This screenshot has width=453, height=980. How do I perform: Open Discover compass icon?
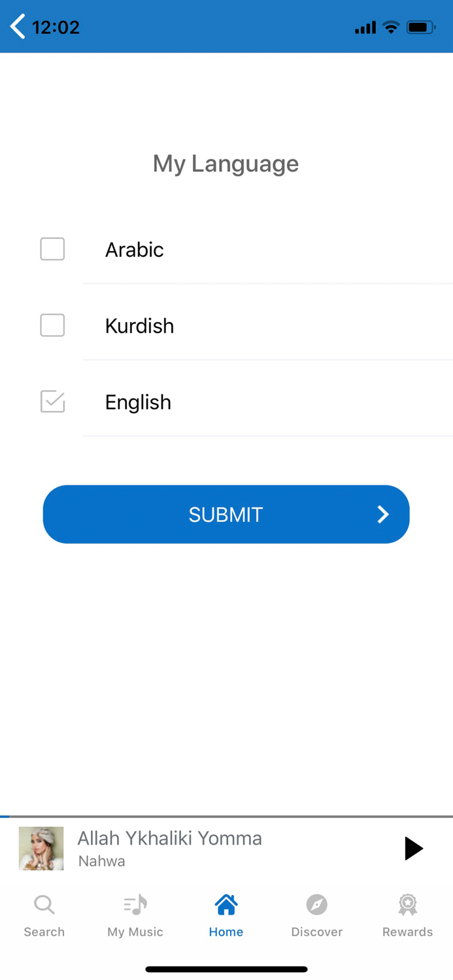click(317, 905)
